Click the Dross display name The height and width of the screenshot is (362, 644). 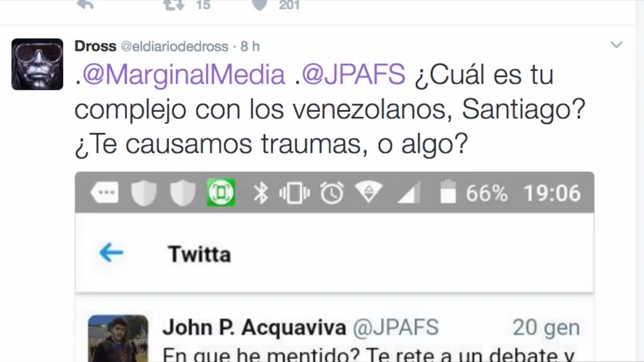point(95,46)
